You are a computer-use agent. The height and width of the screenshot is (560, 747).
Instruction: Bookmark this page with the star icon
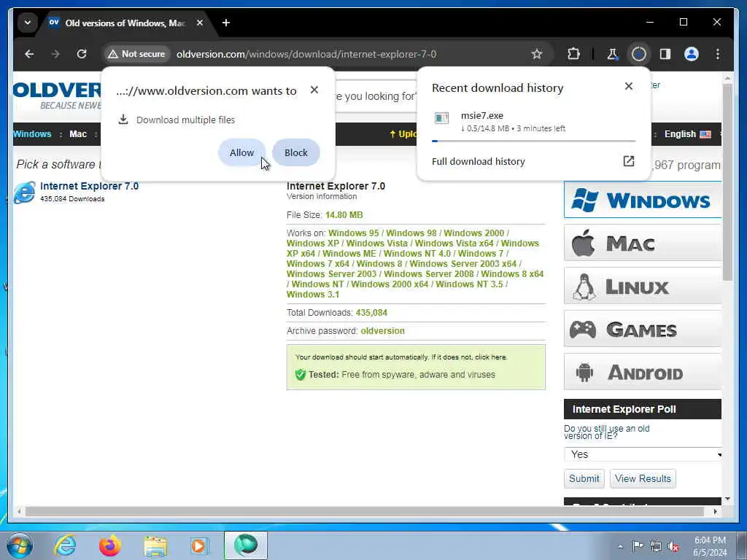[537, 54]
